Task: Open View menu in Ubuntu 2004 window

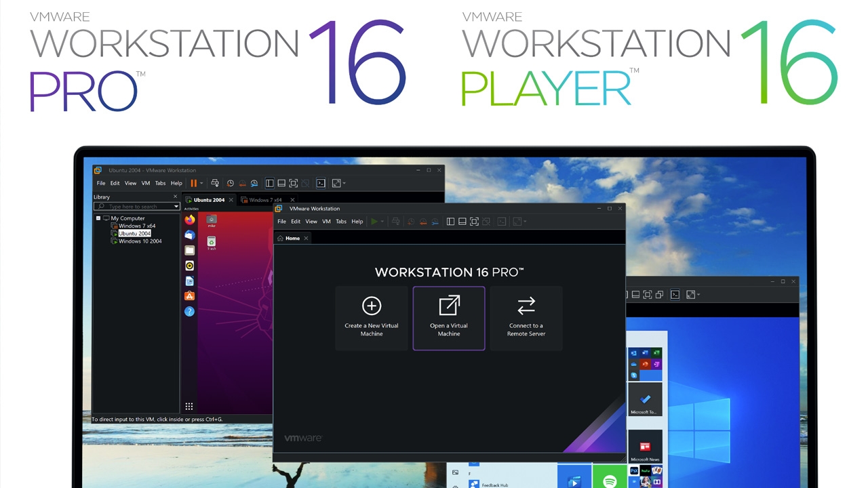Action: coord(130,183)
